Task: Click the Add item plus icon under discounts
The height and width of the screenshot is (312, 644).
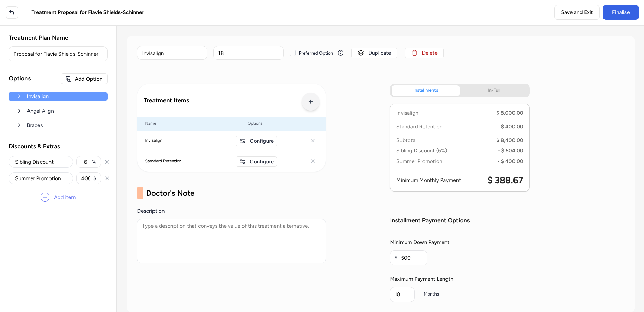Action: tap(45, 197)
